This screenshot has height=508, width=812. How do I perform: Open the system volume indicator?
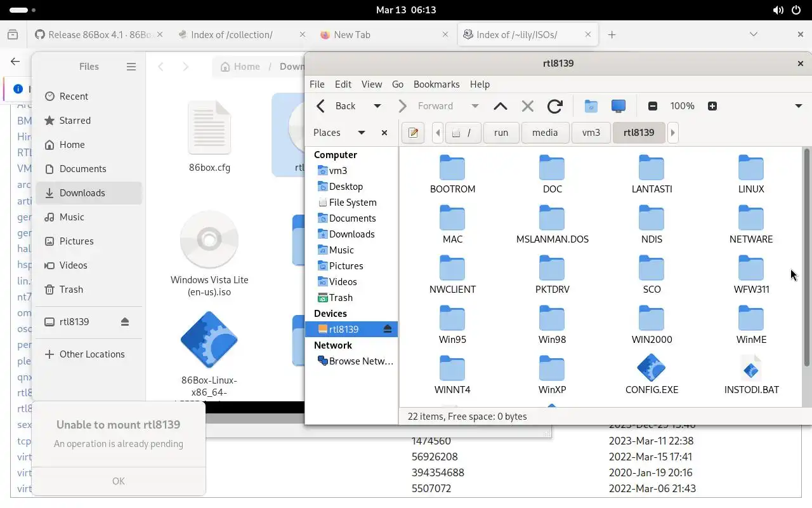point(778,10)
